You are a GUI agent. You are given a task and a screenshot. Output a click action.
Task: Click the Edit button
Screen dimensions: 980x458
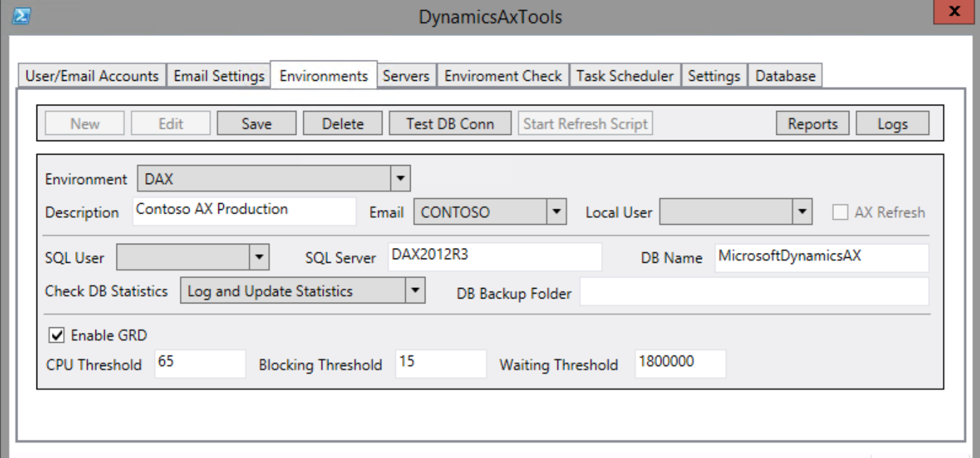coord(171,124)
